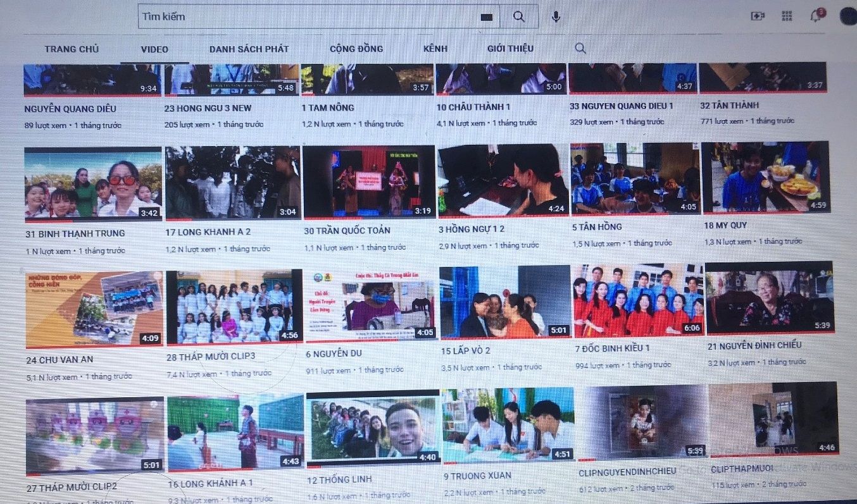This screenshot has width=857, height=504.
Task: Open the YouTube apps grid icon
Action: (787, 16)
